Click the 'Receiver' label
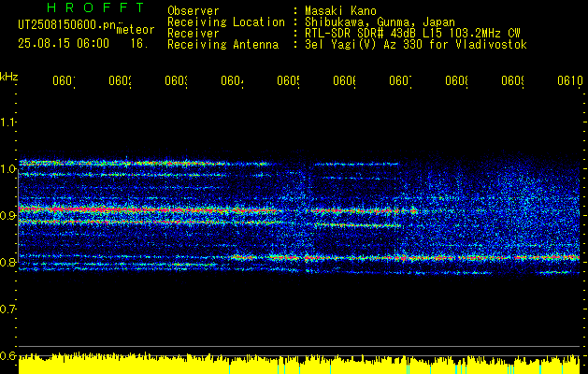Image resolution: width=588 pixels, height=374 pixels. tap(194, 34)
